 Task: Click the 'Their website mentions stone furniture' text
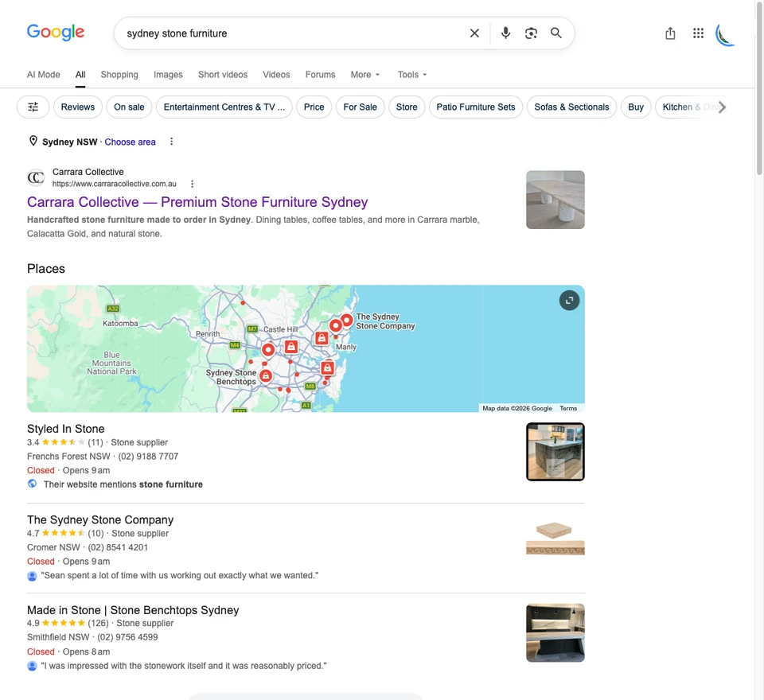123,484
